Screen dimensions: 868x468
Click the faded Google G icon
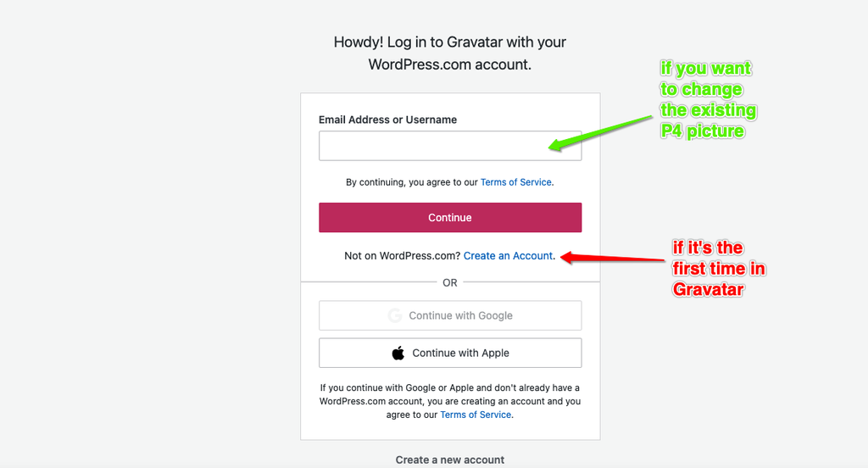[x=395, y=315]
